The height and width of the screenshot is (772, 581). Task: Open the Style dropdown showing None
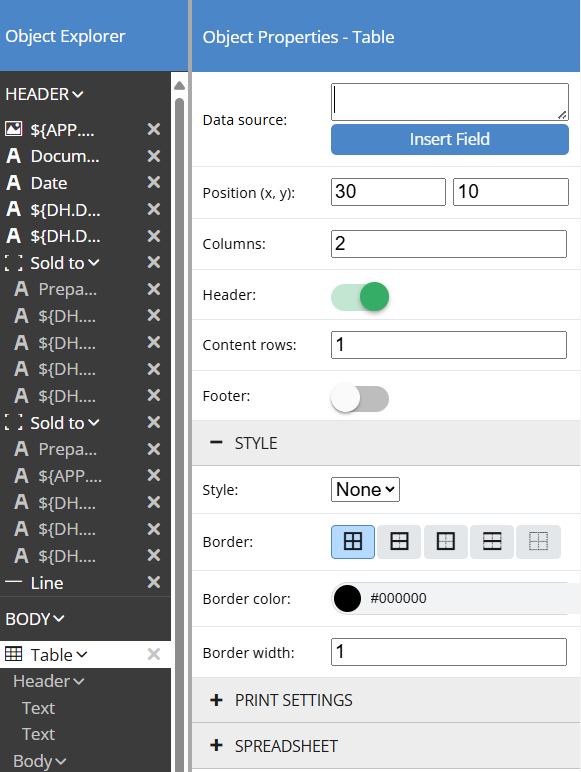click(365, 489)
